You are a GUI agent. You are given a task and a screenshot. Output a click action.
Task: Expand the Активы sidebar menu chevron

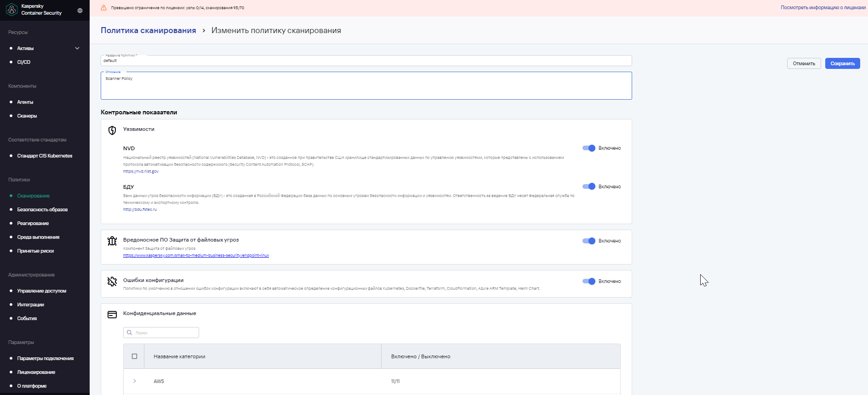(x=77, y=48)
